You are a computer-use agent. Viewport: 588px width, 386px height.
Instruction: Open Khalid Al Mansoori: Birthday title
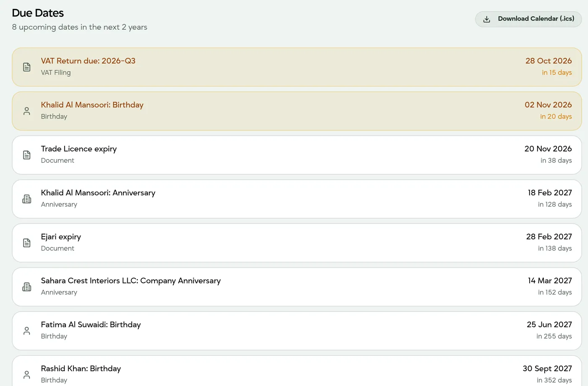pyautogui.click(x=92, y=105)
